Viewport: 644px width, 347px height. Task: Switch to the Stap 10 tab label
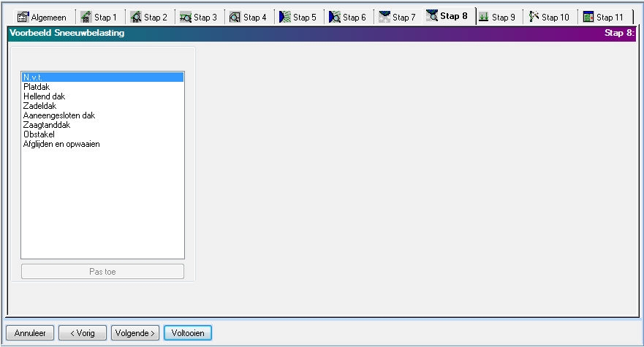556,18
